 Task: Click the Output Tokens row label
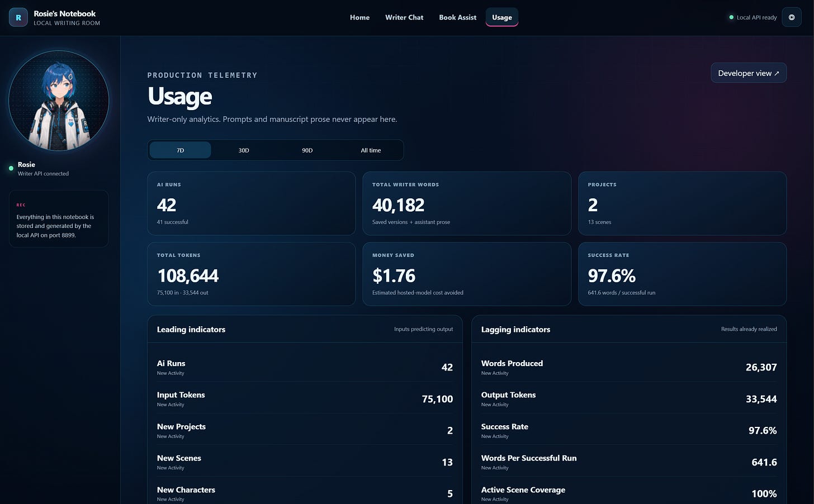[x=509, y=394]
